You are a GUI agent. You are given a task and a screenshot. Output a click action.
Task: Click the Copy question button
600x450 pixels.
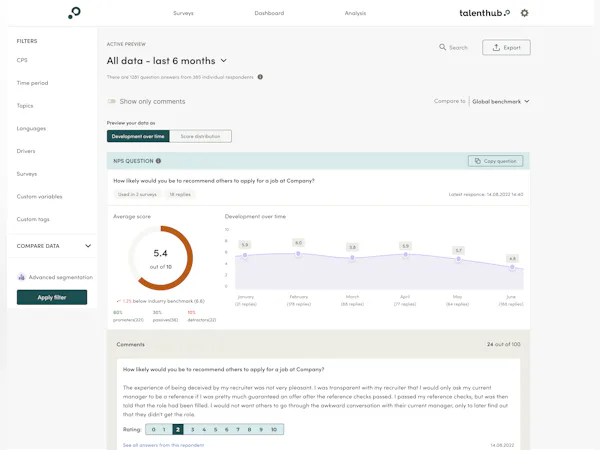pyautogui.click(x=496, y=161)
